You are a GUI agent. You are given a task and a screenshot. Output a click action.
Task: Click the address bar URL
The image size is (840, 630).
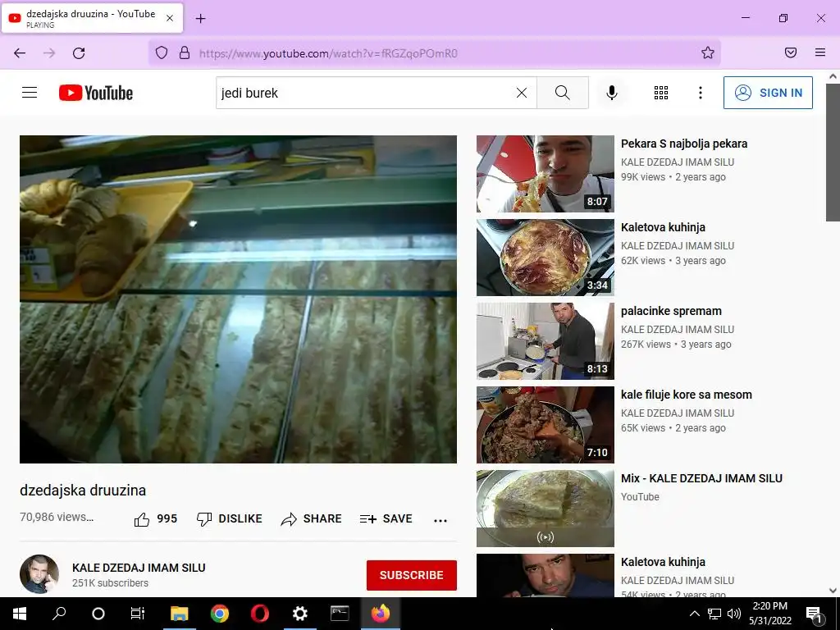coord(328,53)
